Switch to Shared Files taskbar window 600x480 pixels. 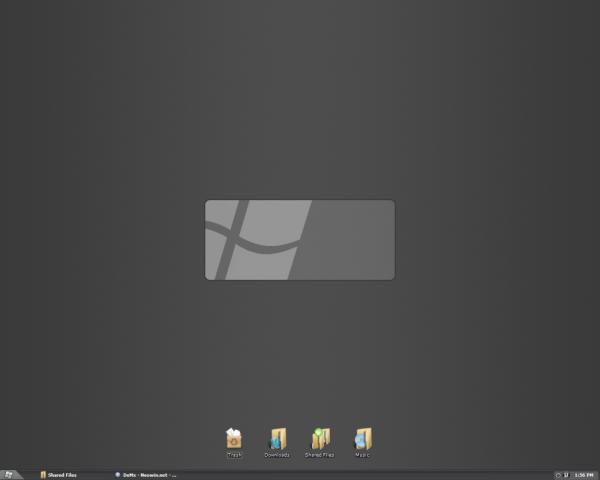click(59, 475)
